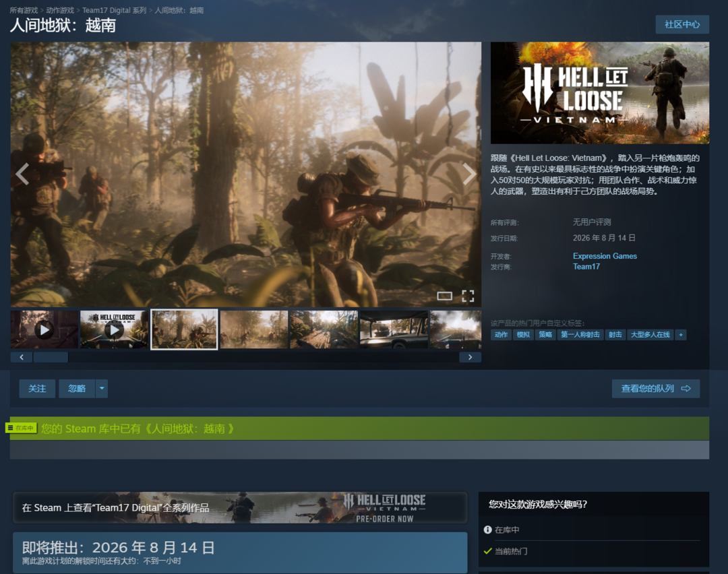
Task: Open publisher Team17 link
Action: [586, 267]
